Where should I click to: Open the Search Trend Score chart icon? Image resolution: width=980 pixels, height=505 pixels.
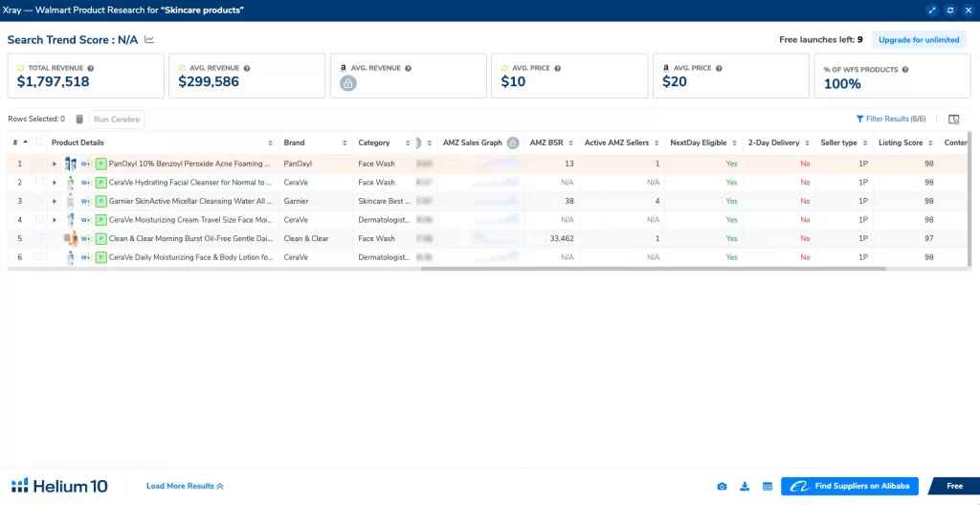(x=148, y=39)
